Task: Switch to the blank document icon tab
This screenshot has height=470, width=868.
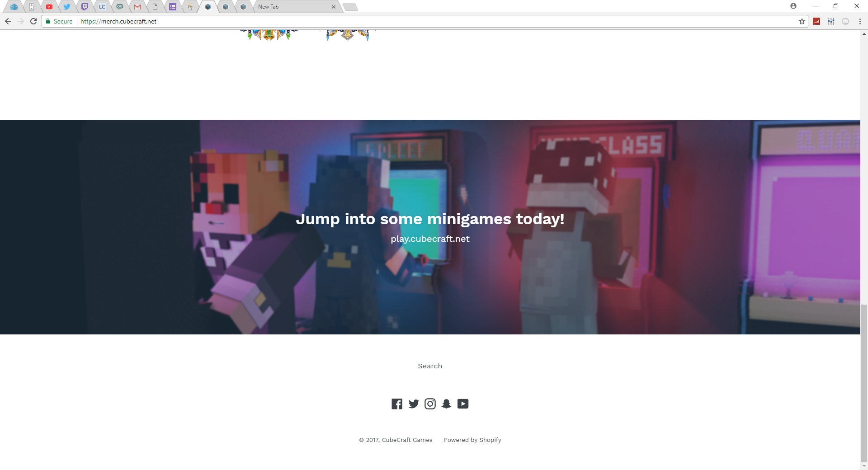Action: (x=155, y=7)
